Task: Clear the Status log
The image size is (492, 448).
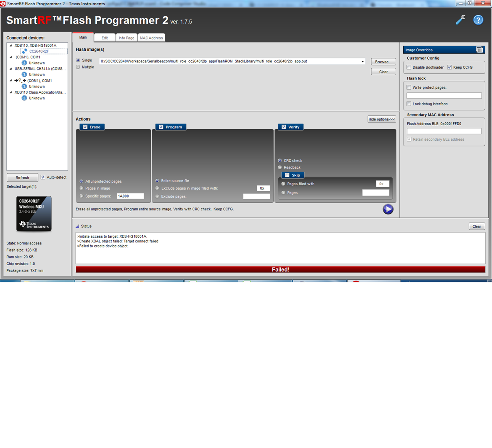Action: pos(477,226)
